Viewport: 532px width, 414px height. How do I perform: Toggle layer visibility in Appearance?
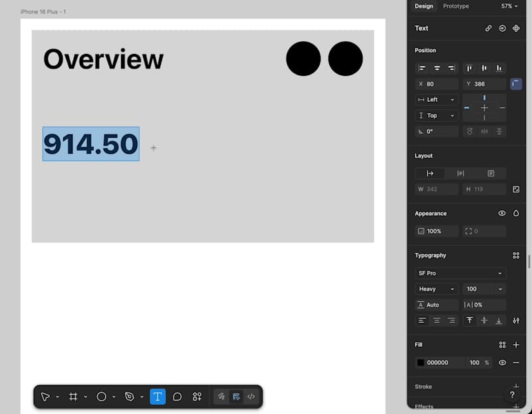click(502, 213)
